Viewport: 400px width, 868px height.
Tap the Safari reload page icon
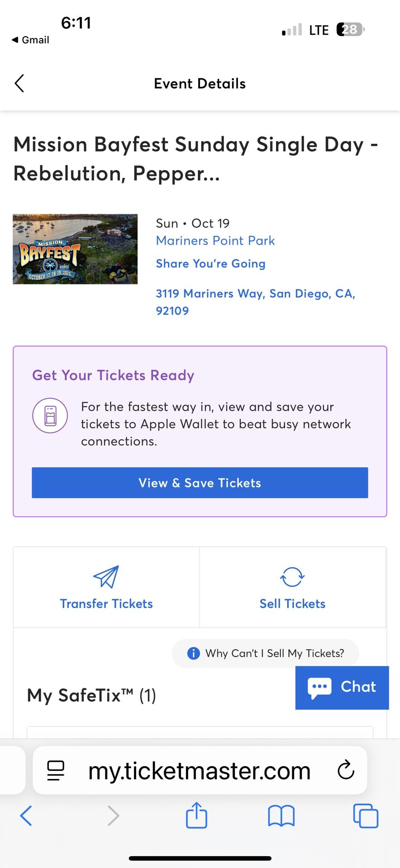[x=346, y=770]
